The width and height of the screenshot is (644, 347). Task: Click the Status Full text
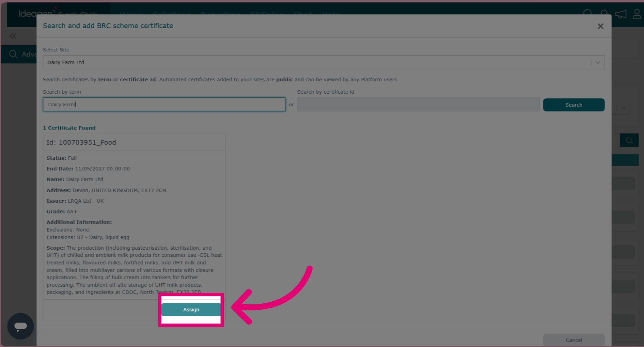click(61, 158)
